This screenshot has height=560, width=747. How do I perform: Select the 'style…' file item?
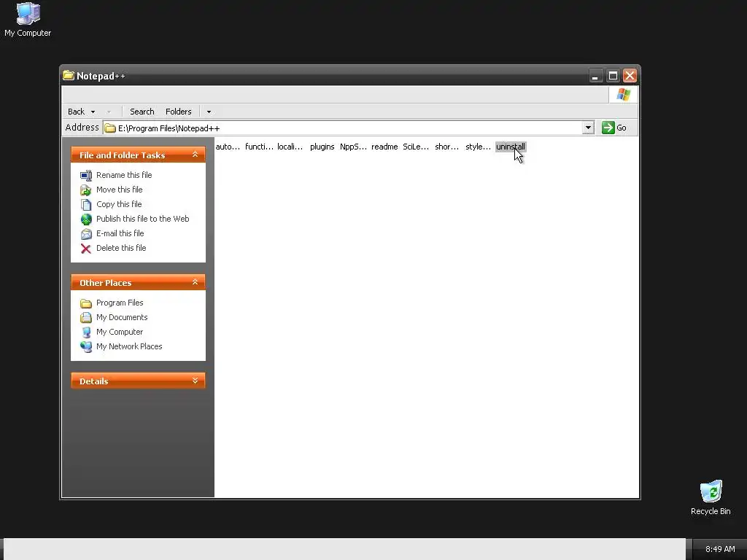(x=478, y=147)
